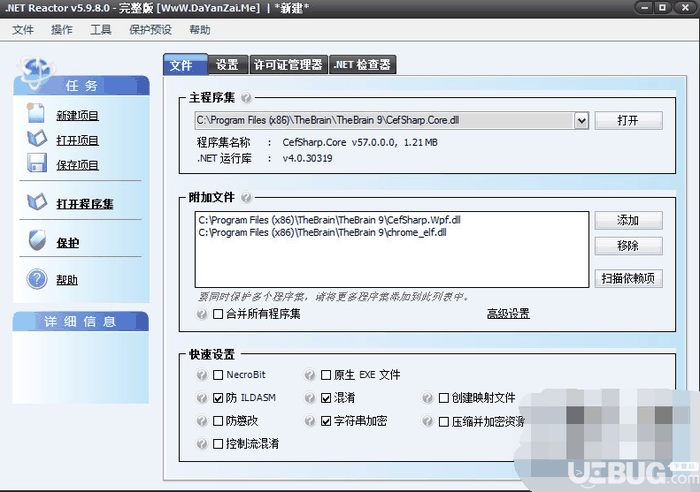Open the 操作 menu
This screenshot has height=492, width=700.
[62, 30]
